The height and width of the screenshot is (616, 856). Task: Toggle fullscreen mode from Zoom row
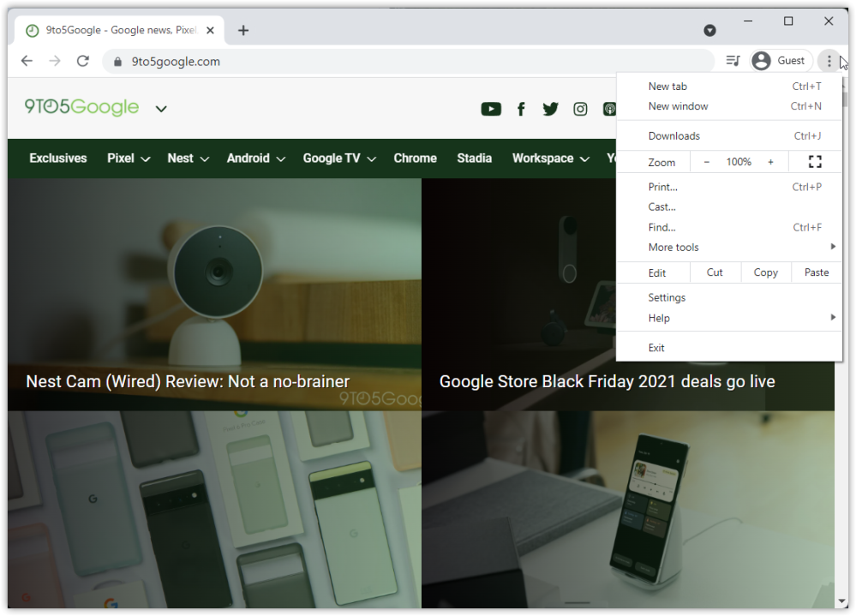(815, 162)
